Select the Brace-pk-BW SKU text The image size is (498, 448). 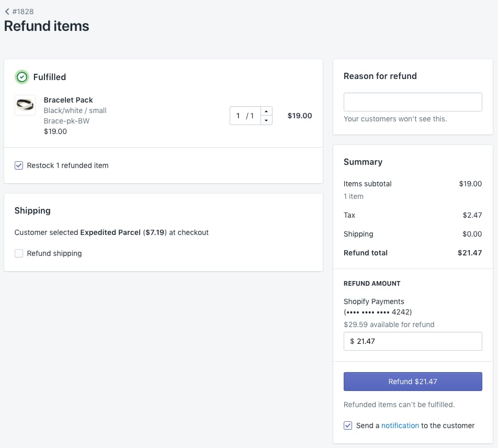coord(66,121)
